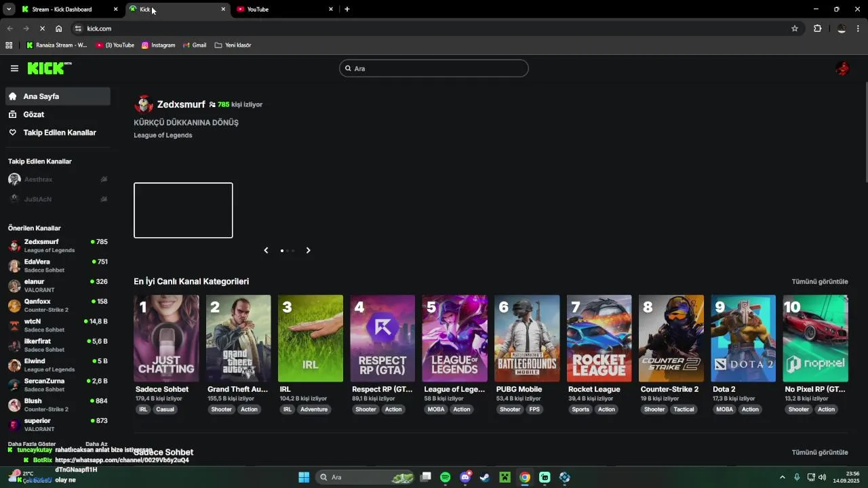Click the Casual tag under Sadece Sohbet
Viewport: 868px width, 488px height.
pyautogui.click(x=165, y=409)
